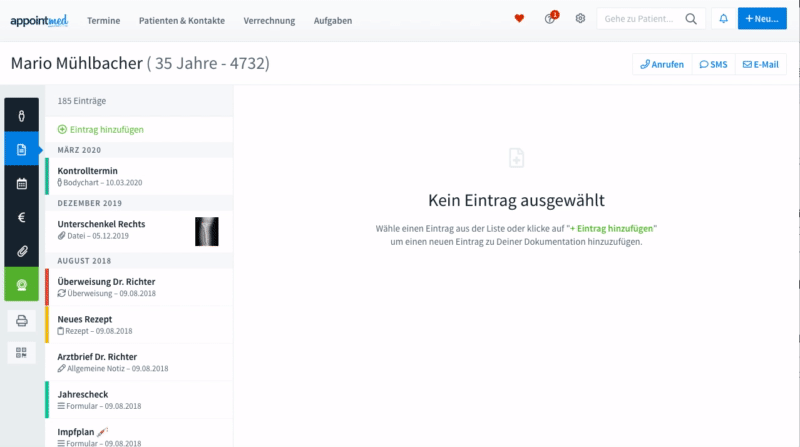Open notifications bell
800x447 pixels.
click(723, 19)
